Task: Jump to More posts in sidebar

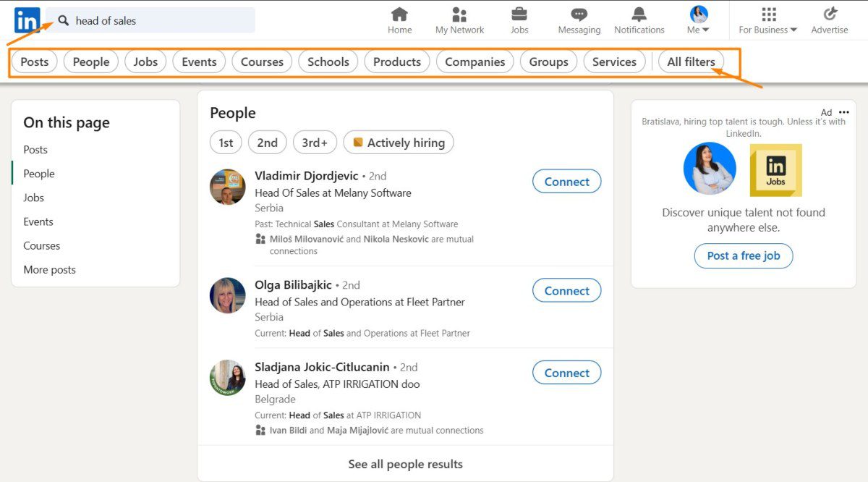Action: pos(49,269)
